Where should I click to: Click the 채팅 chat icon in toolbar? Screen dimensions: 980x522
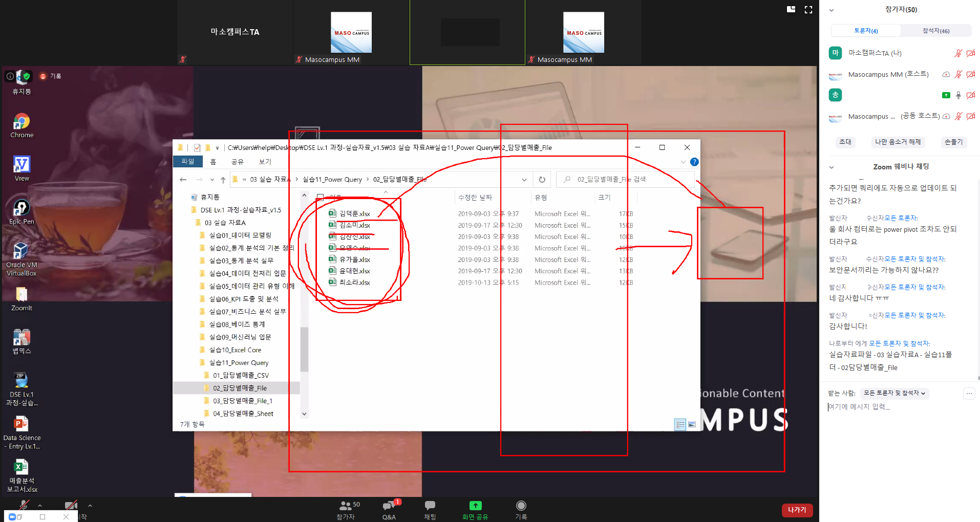pos(430,506)
